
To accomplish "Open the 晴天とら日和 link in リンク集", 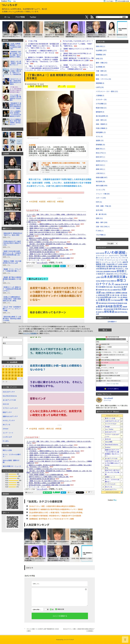I will coord(7,450).
